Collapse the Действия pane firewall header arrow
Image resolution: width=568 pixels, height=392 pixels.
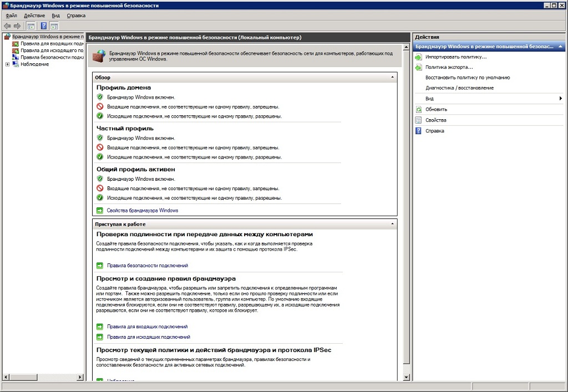tap(560, 47)
